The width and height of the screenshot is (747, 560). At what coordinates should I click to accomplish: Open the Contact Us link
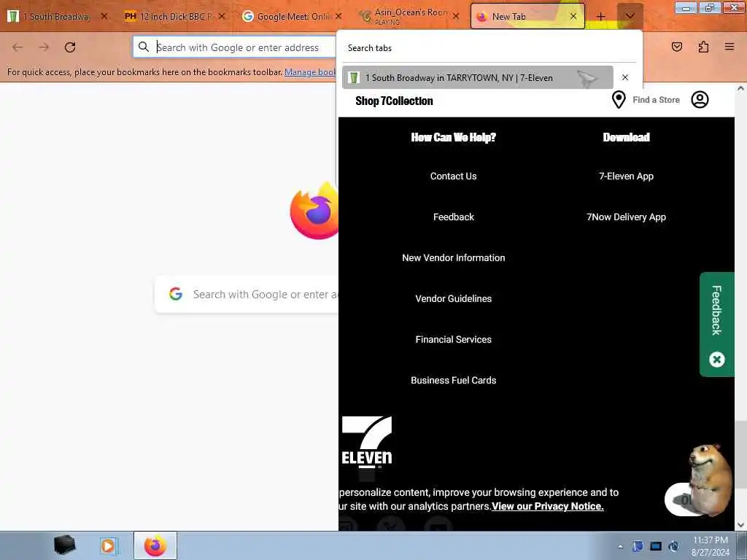coord(453,176)
